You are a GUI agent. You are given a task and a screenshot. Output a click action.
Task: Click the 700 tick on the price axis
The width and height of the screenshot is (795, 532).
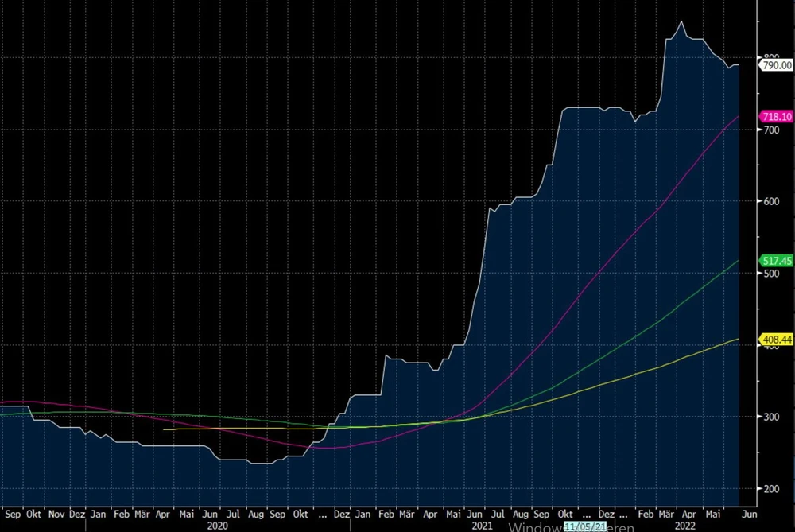click(770, 130)
